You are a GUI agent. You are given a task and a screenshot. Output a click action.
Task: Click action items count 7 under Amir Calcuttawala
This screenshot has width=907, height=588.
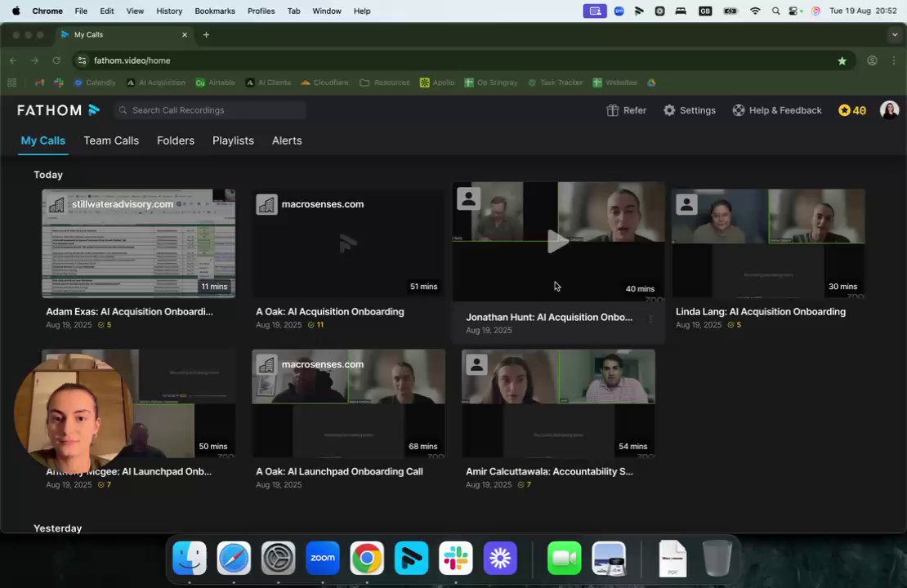[x=525, y=484]
